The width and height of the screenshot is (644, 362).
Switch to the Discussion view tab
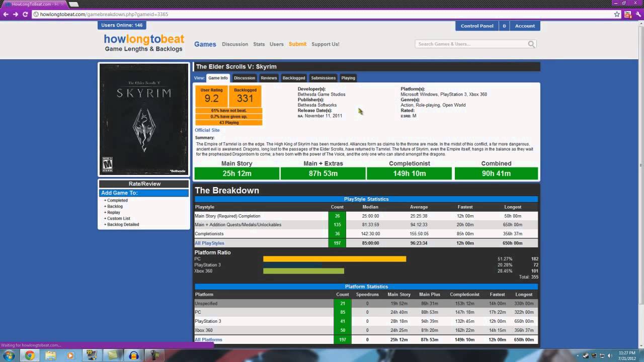click(x=245, y=78)
